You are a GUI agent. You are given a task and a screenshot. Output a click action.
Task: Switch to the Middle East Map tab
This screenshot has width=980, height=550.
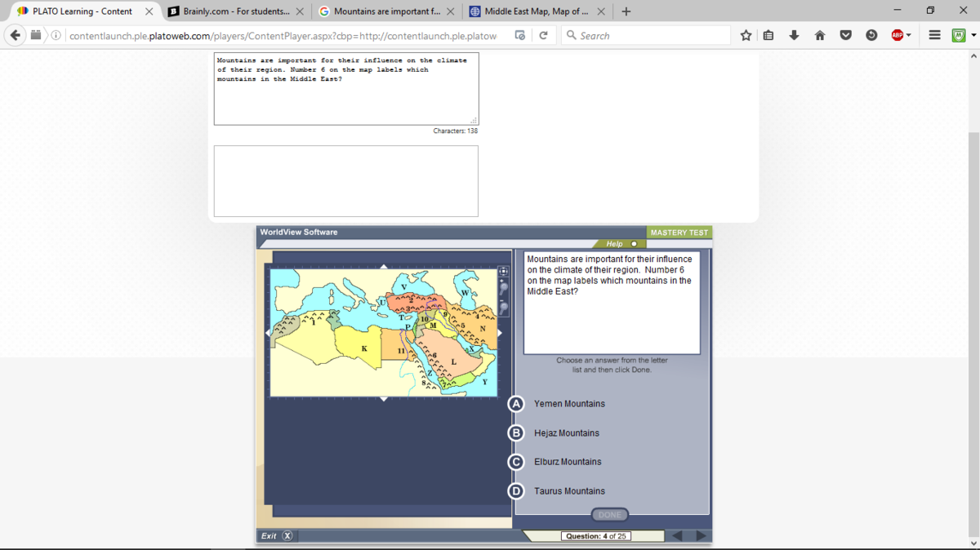pos(535,11)
